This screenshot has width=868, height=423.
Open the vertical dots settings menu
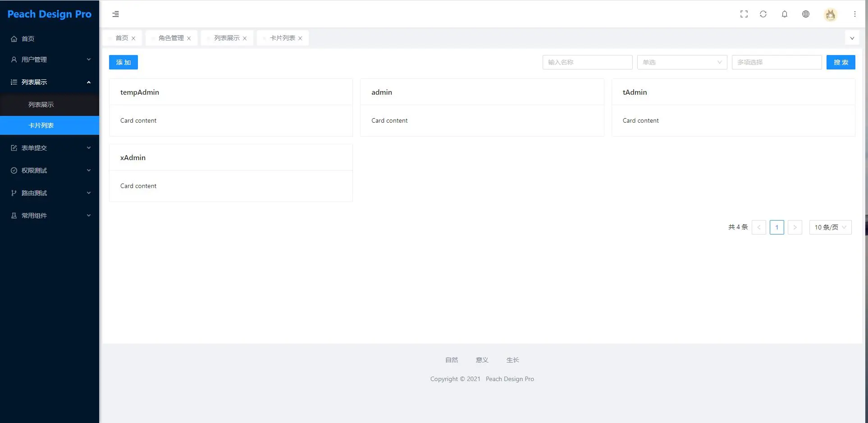coord(854,14)
